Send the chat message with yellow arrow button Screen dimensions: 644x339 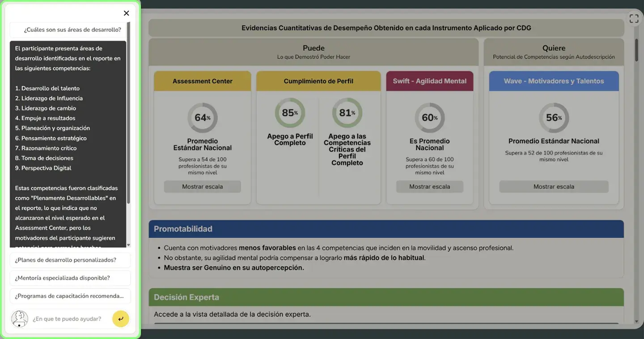tap(121, 319)
